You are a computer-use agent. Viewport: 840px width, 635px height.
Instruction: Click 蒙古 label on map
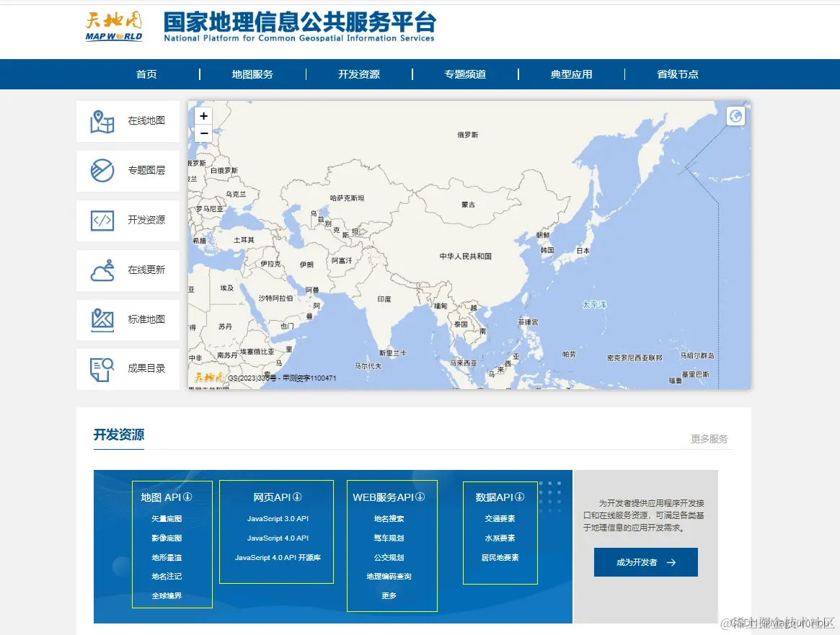coord(468,205)
